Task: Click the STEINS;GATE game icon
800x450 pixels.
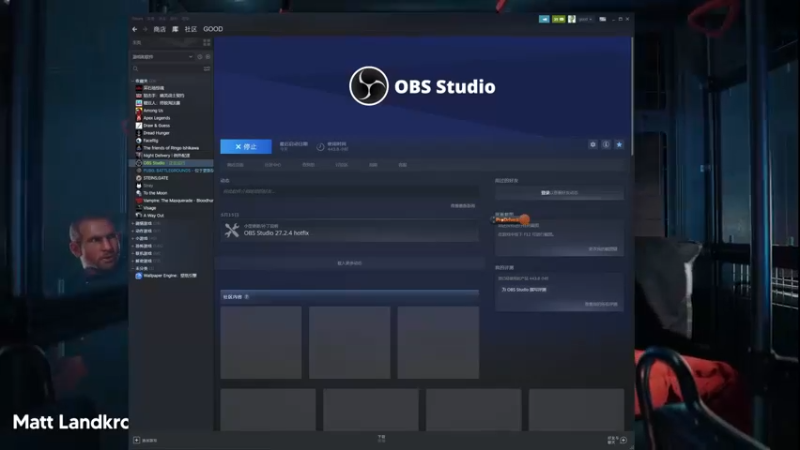Action: pyautogui.click(x=139, y=178)
